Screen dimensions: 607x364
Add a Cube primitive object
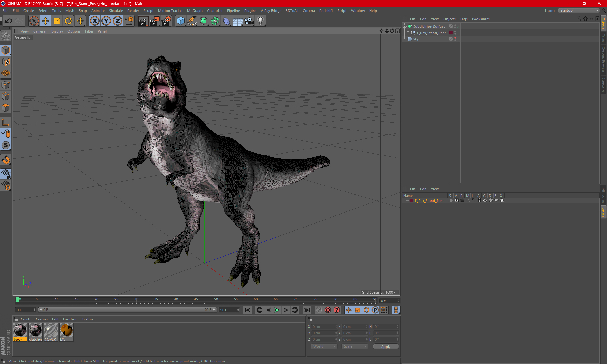[x=181, y=21]
